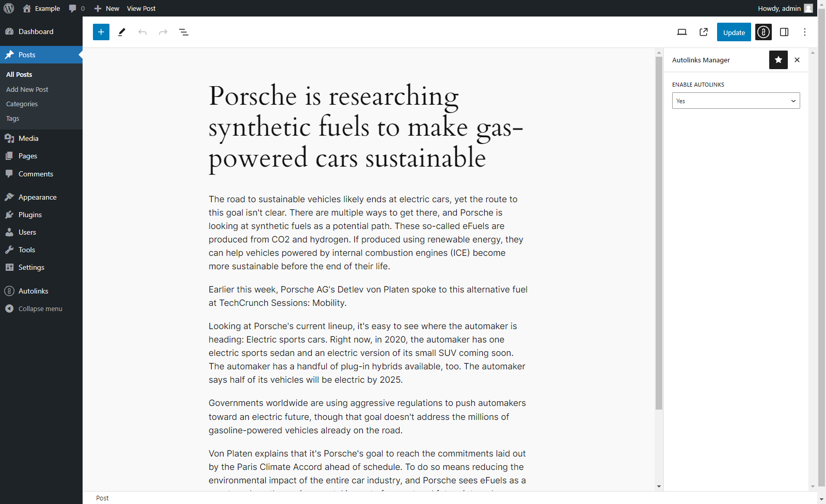Open the Tools menu in sidebar

point(41,250)
